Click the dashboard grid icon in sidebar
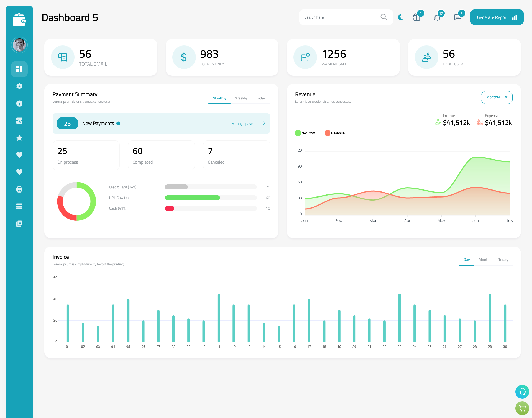Image resolution: width=532 pixels, height=418 pixels. 19,69
